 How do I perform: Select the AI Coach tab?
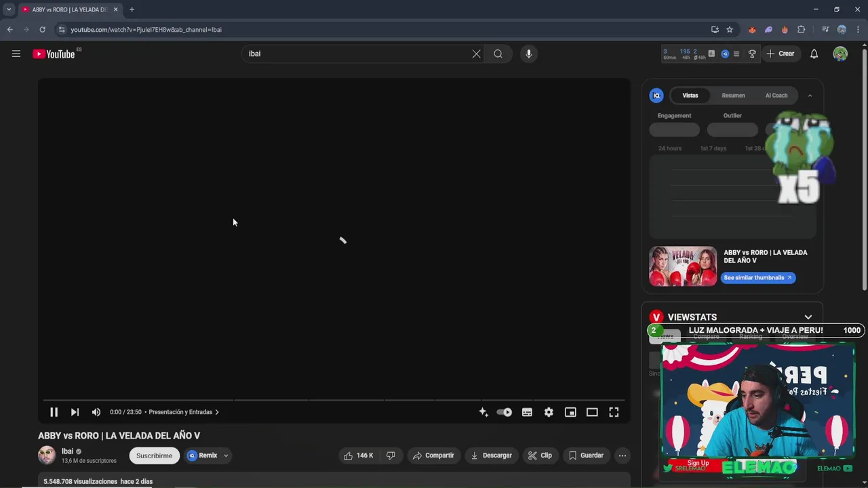776,96
